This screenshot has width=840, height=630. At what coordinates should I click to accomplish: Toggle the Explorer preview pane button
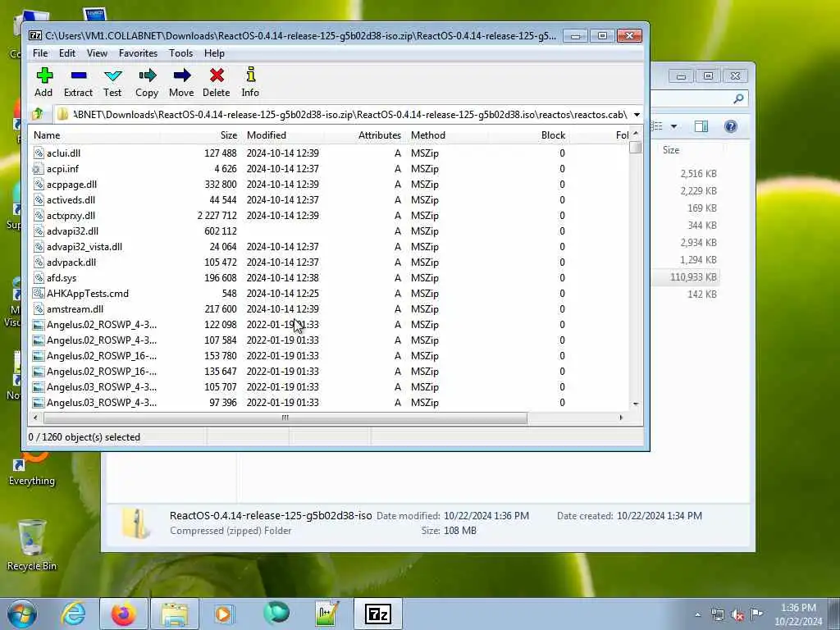701,126
